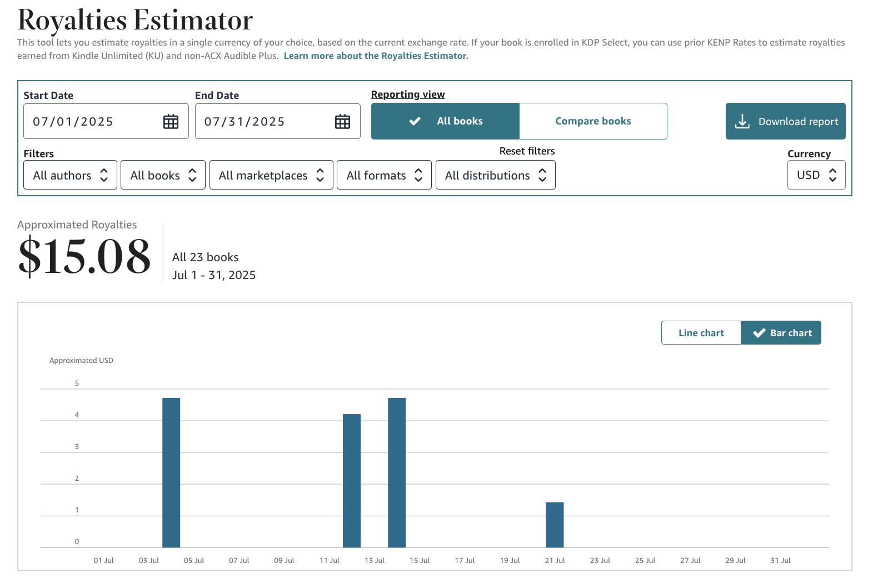The width and height of the screenshot is (878, 588).
Task: Click the up-down chevron icon on All authors
Action: (x=104, y=175)
